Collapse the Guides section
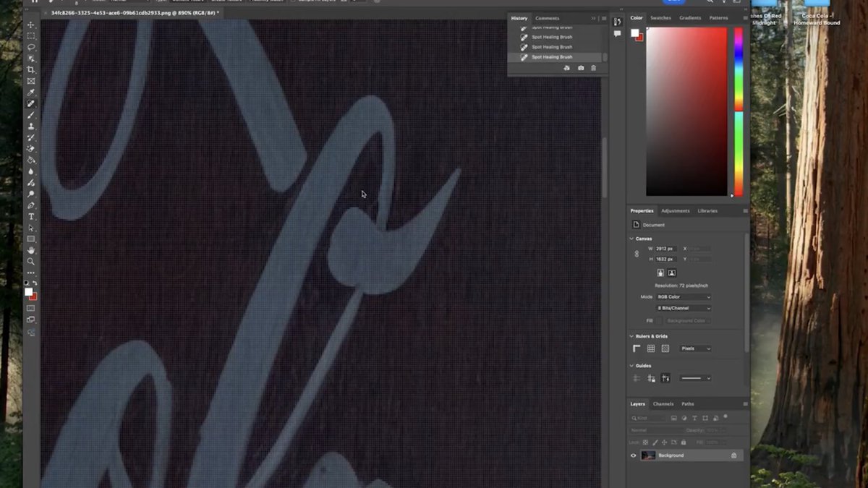868x488 pixels. [631, 366]
